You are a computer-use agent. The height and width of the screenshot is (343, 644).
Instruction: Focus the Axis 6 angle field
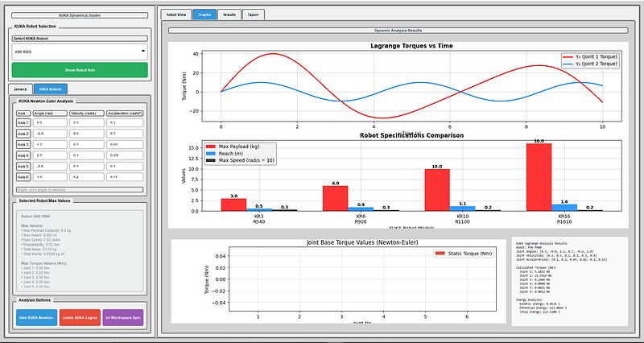(x=49, y=176)
